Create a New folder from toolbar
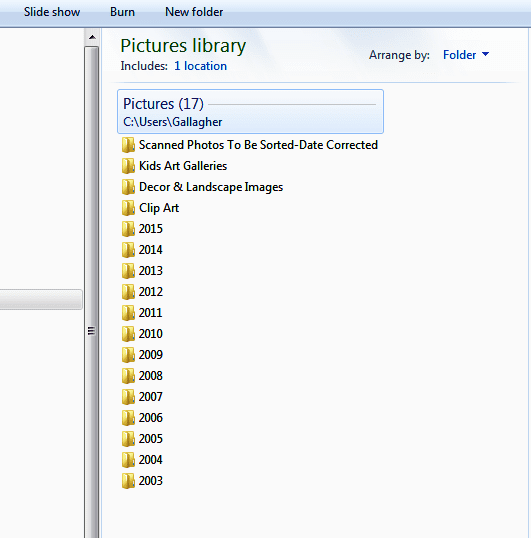Image resolution: width=531 pixels, height=538 pixels. tap(194, 12)
